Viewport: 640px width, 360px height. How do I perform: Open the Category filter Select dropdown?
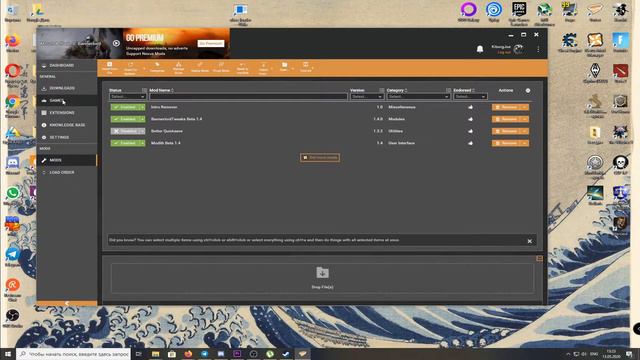click(x=418, y=97)
